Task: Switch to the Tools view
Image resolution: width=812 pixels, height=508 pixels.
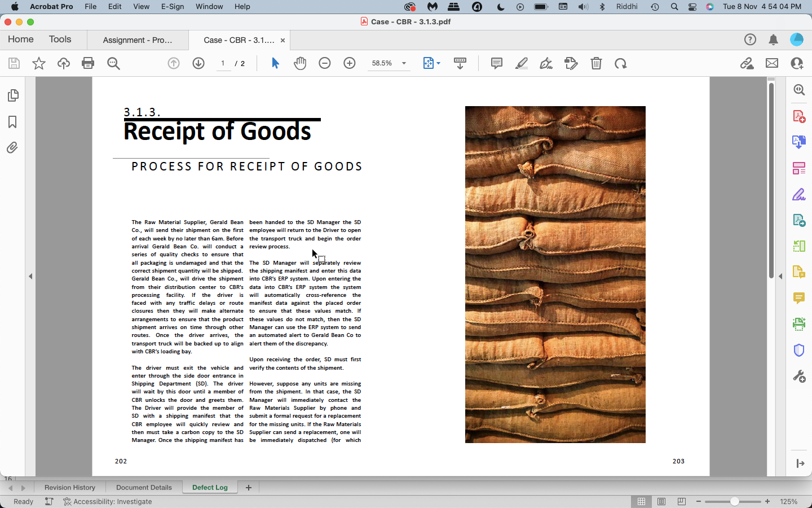Action: click(60, 40)
